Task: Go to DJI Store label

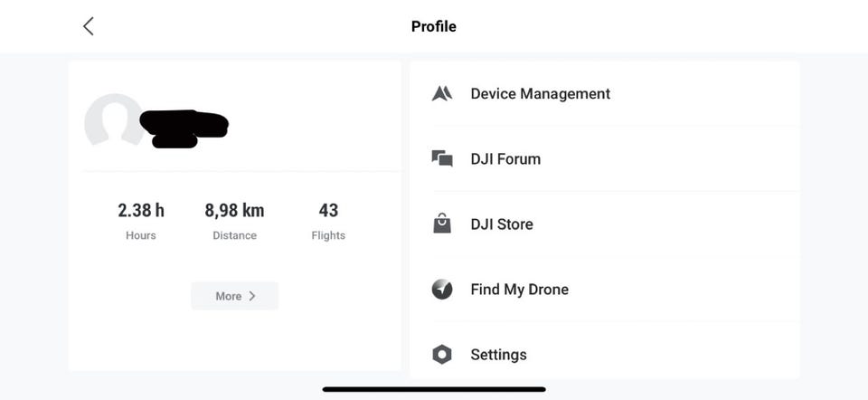Action: click(502, 224)
